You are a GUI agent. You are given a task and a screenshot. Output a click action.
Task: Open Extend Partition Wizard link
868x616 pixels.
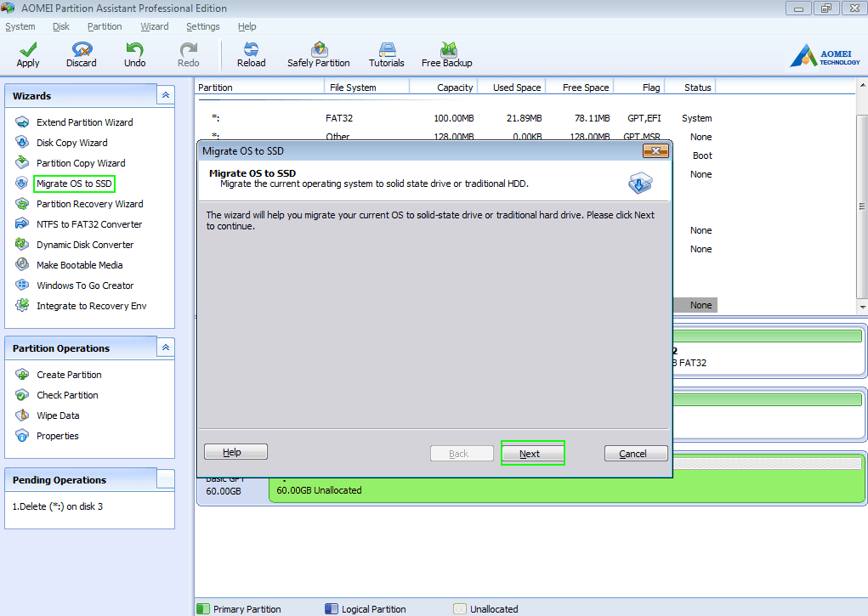coord(85,122)
